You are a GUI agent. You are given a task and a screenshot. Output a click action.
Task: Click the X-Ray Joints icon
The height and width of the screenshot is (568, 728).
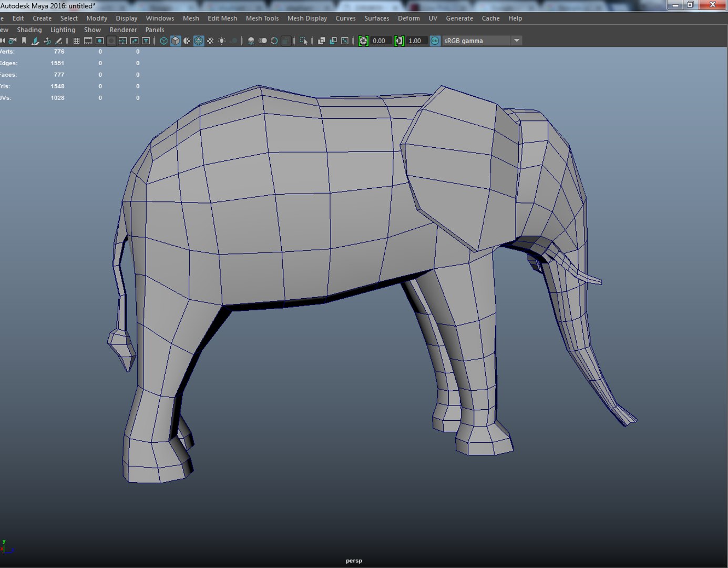pos(345,40)
